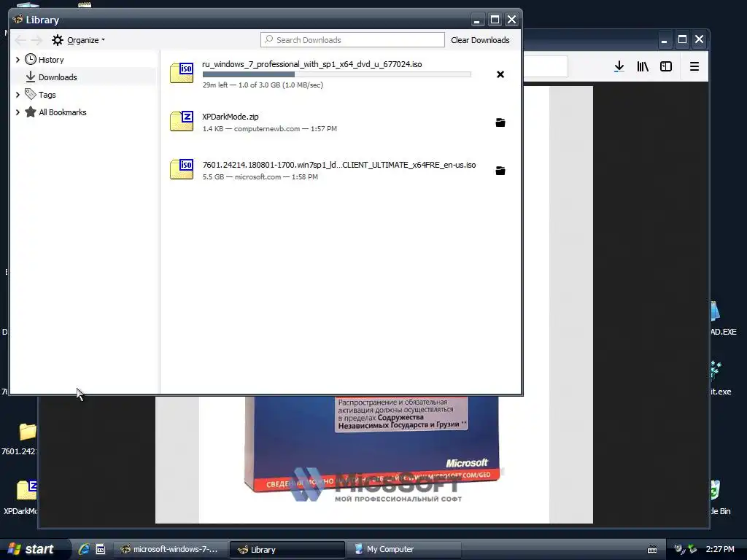Maximize the browser window behind
The image size is (747, 560).
click(x=682, y=39)
